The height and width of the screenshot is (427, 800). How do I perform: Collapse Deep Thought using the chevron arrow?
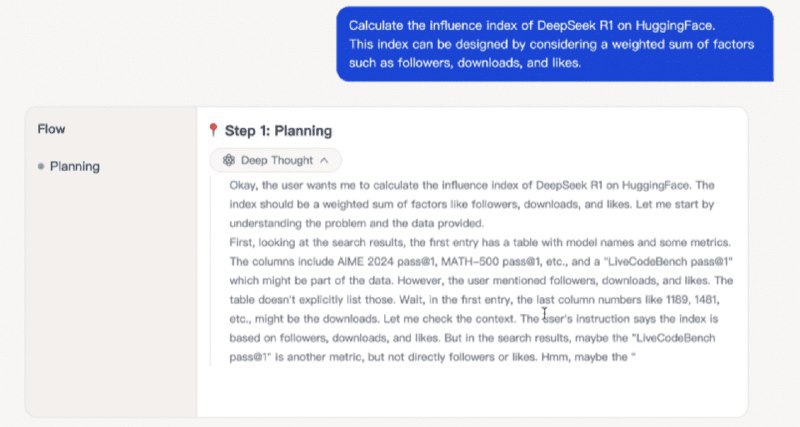[325, 160]
